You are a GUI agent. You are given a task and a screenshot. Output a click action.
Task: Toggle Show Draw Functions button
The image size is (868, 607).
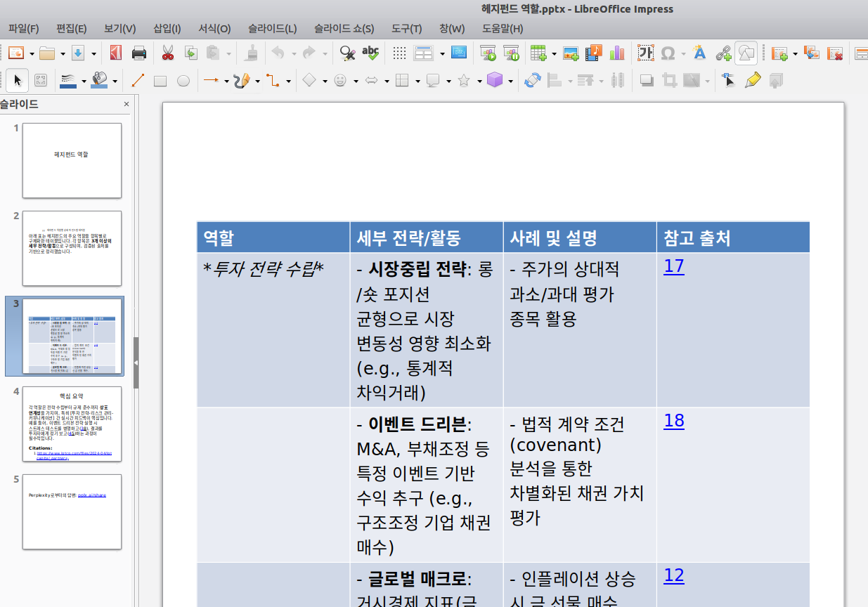coord(746,53)
